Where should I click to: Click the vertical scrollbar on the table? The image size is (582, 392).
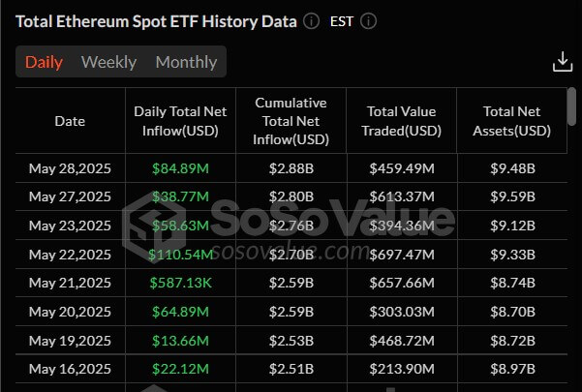[572, 106]
